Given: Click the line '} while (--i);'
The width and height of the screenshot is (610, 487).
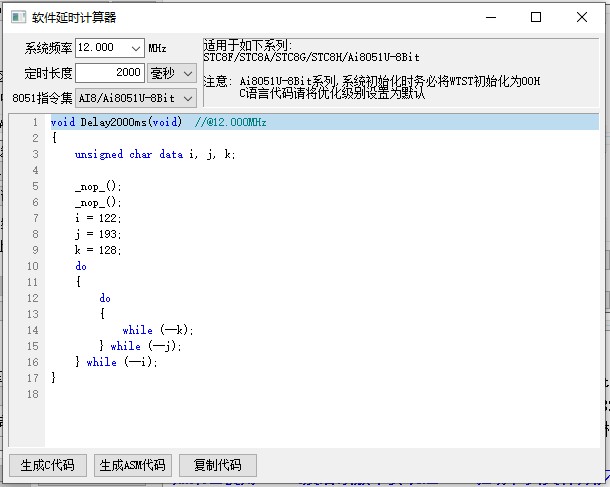Looking at the screenshot, I should click(x=116, y=362).
